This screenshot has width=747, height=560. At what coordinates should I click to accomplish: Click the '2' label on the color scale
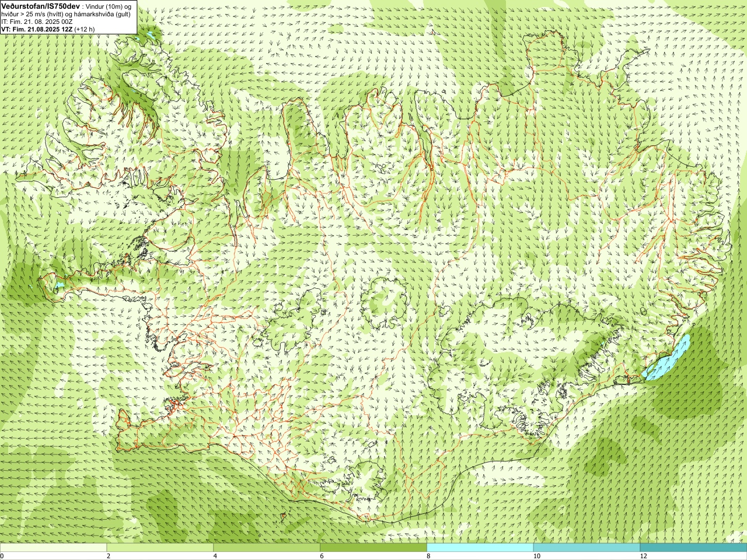click(x=109, y=556)
